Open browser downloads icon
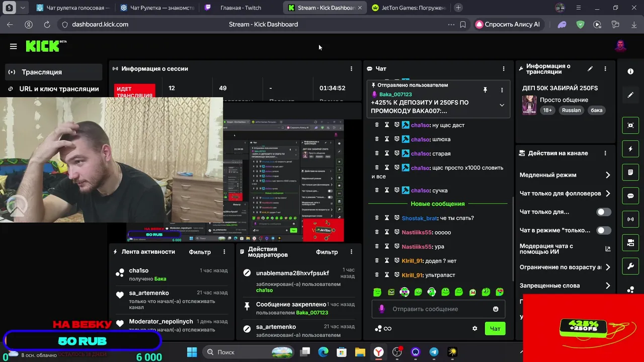Viewport: 644px width, 362px height. tap(634, 24)
